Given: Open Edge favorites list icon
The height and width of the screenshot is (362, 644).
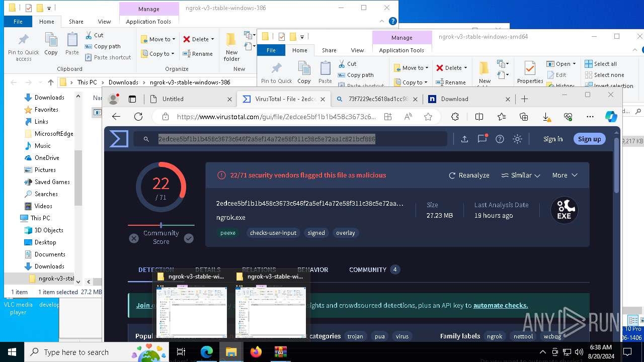Looking at the screenshot, I should [x=502, y=117].
